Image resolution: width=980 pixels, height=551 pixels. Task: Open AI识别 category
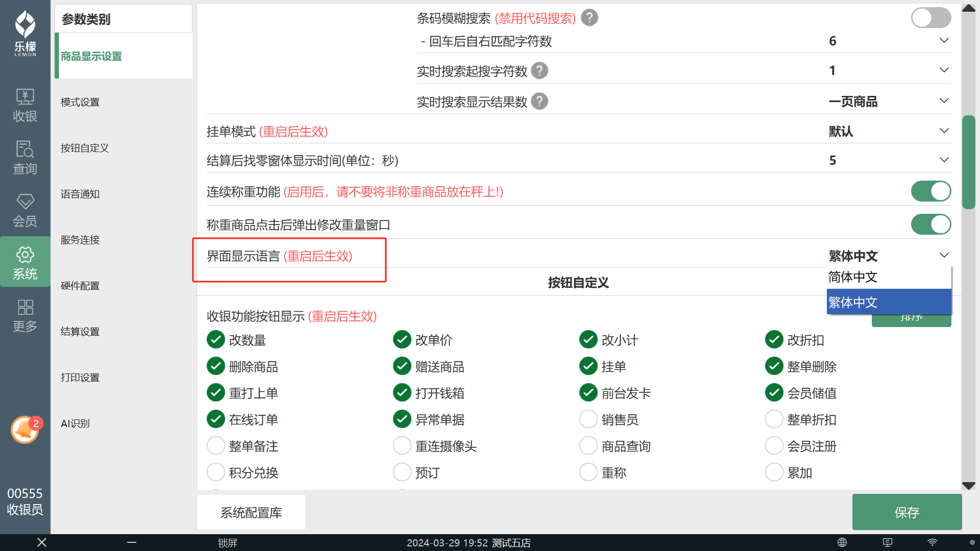(x=124, y=423)
